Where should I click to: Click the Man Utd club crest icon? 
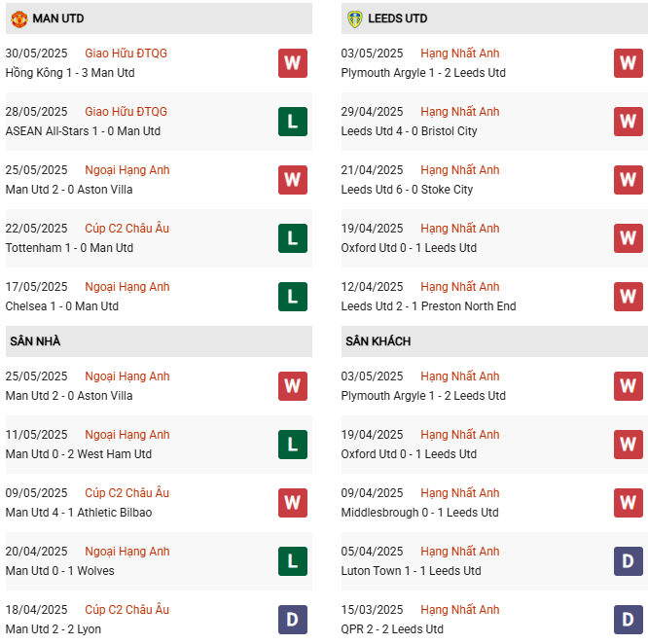[x=18, y=18]
